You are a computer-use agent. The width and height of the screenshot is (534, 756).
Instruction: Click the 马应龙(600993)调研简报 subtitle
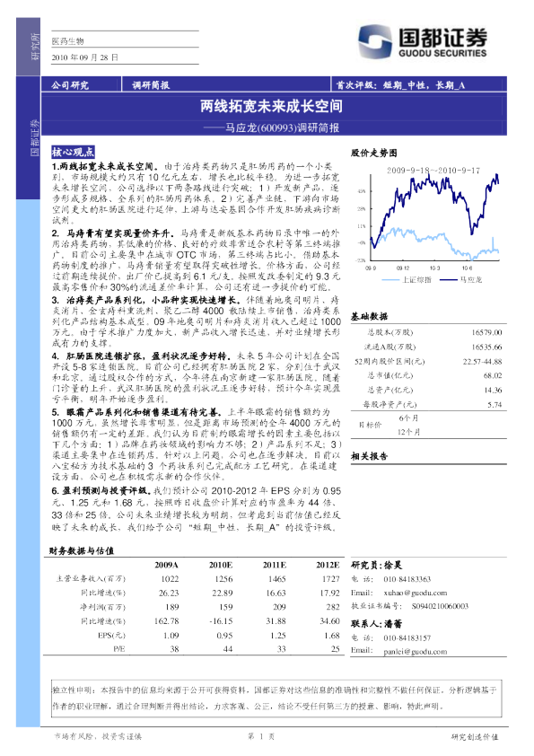283,127
